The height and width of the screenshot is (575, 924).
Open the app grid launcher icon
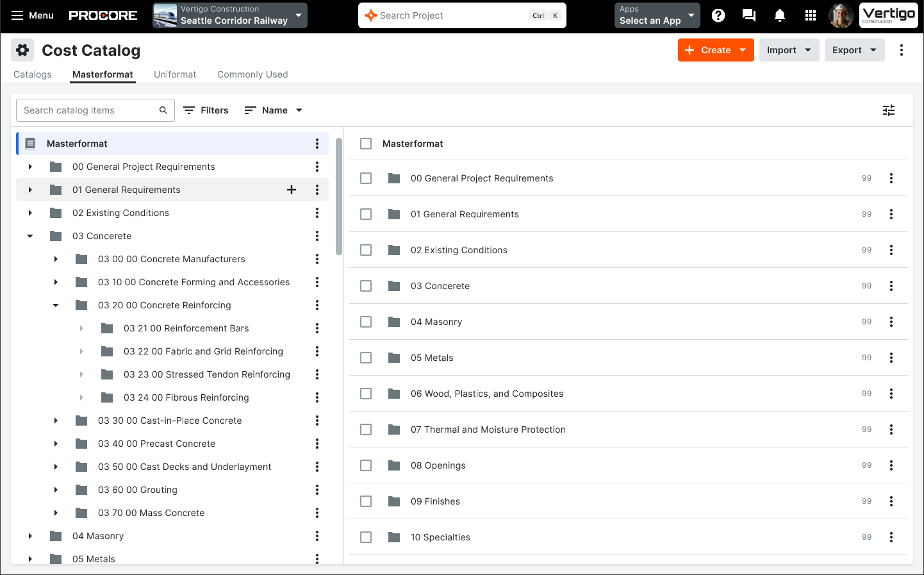point(811,15)
